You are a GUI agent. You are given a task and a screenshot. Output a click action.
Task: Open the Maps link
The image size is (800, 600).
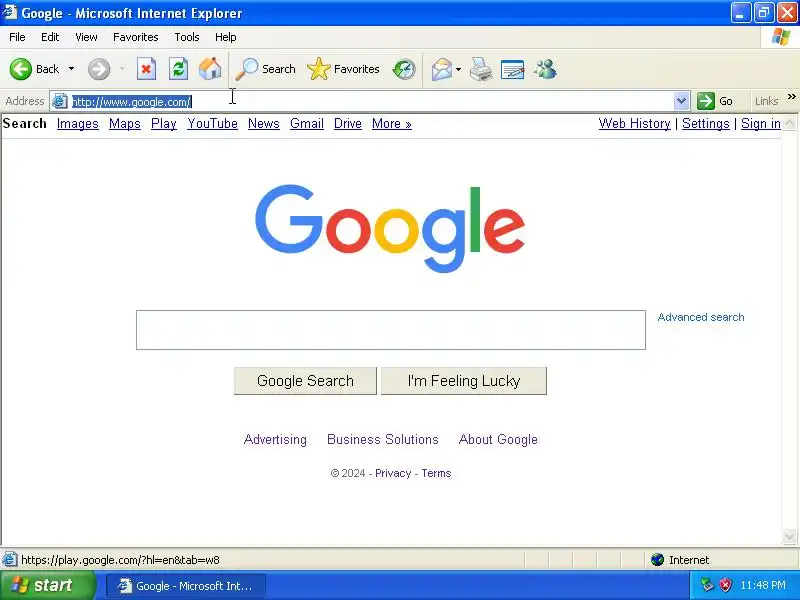124,123
